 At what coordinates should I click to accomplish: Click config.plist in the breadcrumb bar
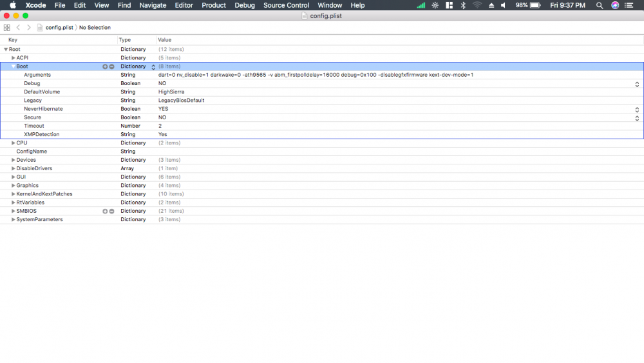click(x=59, y=28)
